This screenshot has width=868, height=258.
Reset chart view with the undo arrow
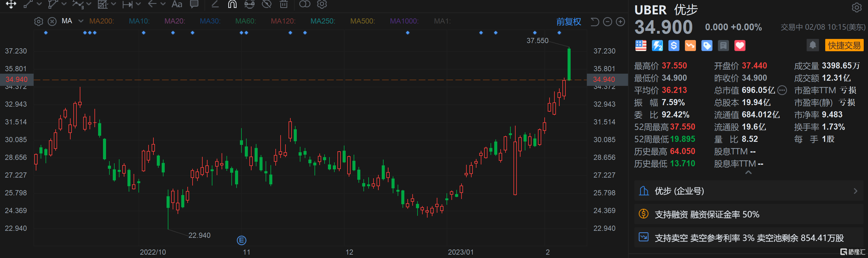[595, 22]
